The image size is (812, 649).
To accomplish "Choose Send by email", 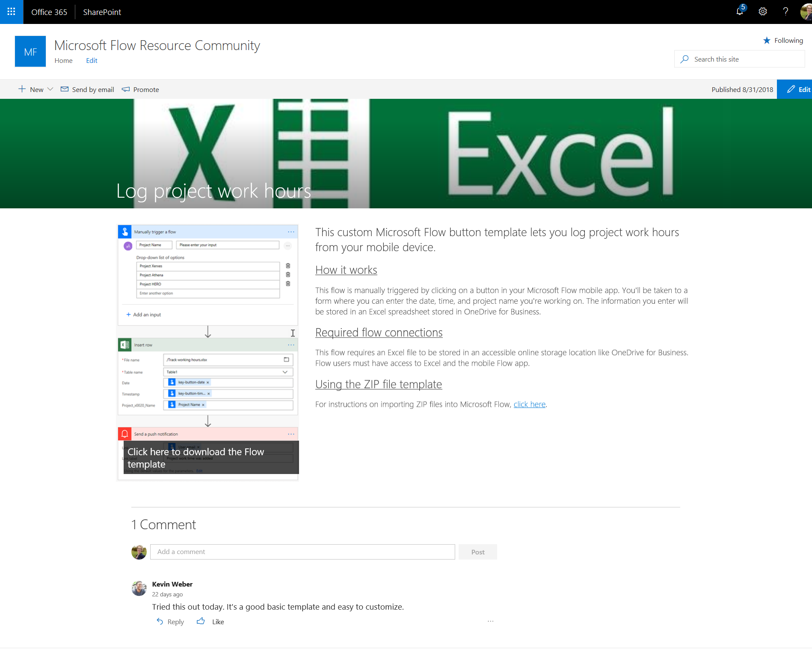I will click(x=87, y=89).
